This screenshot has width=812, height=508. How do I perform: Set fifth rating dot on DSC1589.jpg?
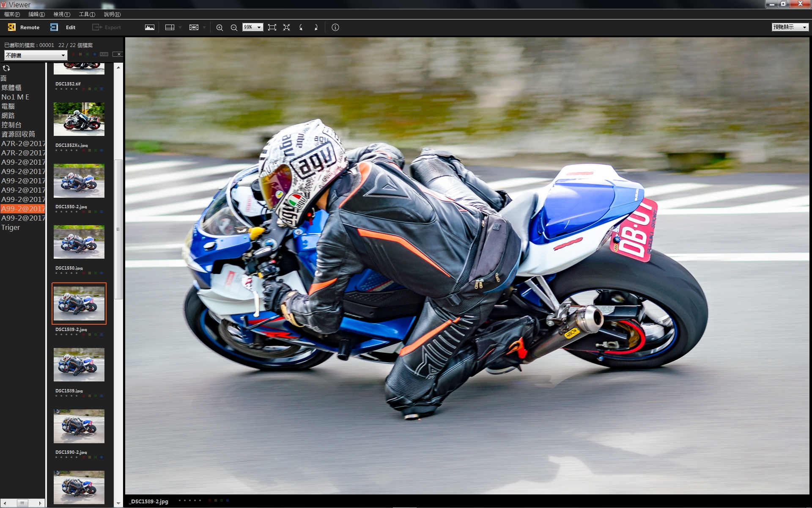click(x=77, y=396)
